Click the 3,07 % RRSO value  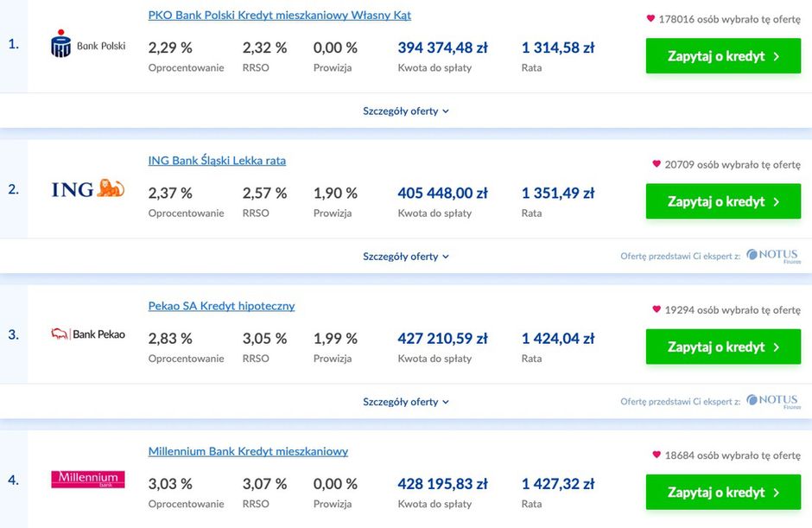(264, 484)
